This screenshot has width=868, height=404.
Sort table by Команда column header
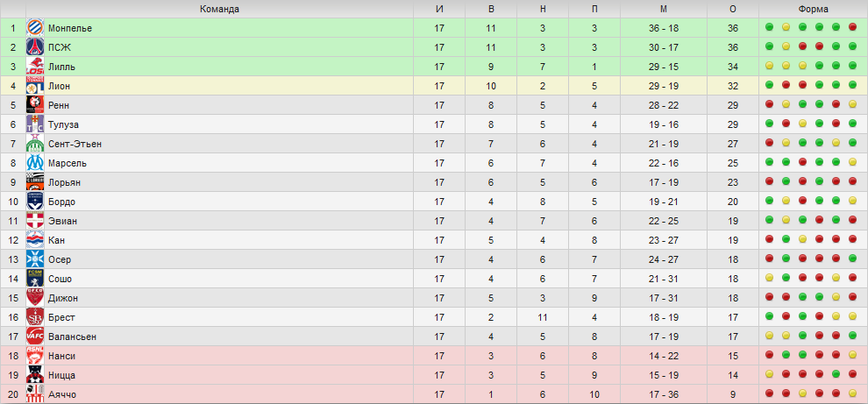click(220, 9)
